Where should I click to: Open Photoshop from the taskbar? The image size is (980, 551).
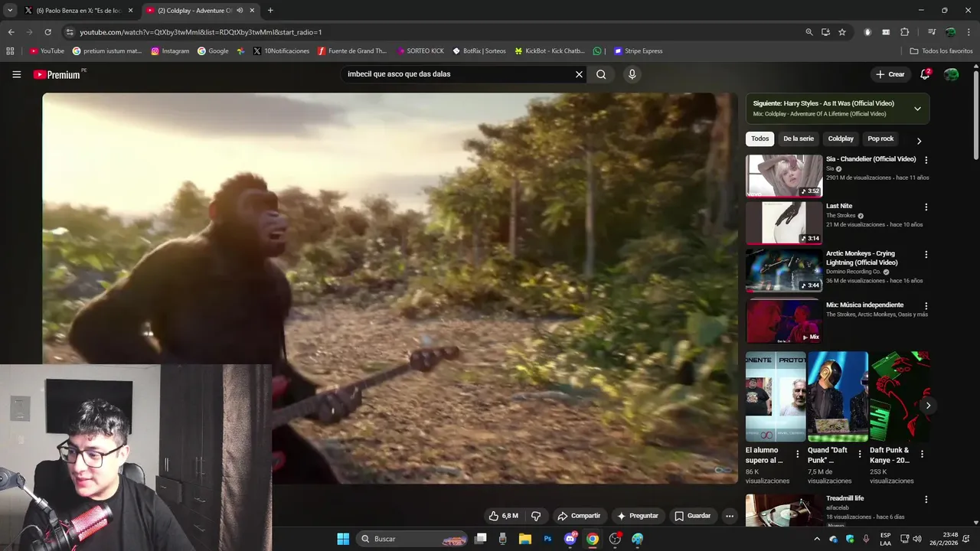click(547, 539)
